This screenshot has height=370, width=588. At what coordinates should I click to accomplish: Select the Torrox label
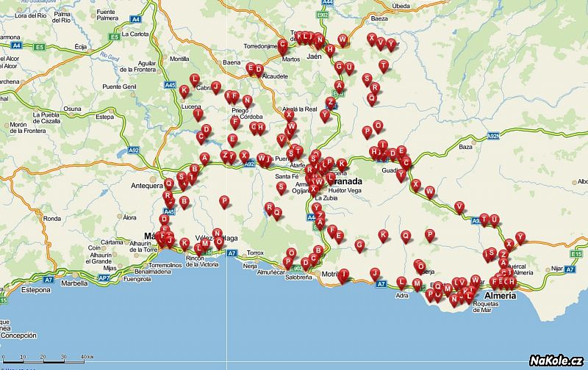click(x=255, y=253)
